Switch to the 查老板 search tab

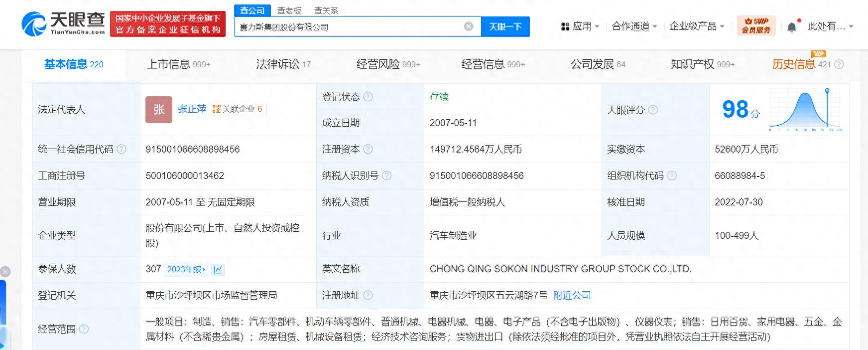point(289,10)
